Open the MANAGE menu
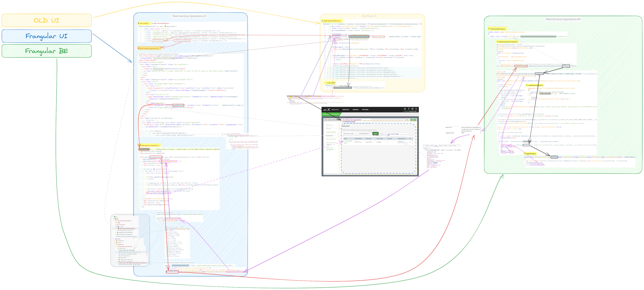The image size is (644, 290). point(356,110)
